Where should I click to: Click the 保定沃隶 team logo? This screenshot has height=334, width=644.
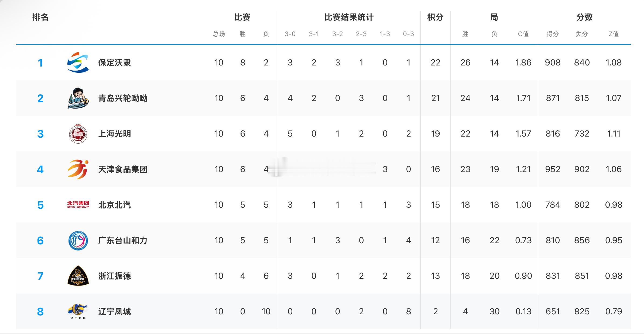[78, 62]
